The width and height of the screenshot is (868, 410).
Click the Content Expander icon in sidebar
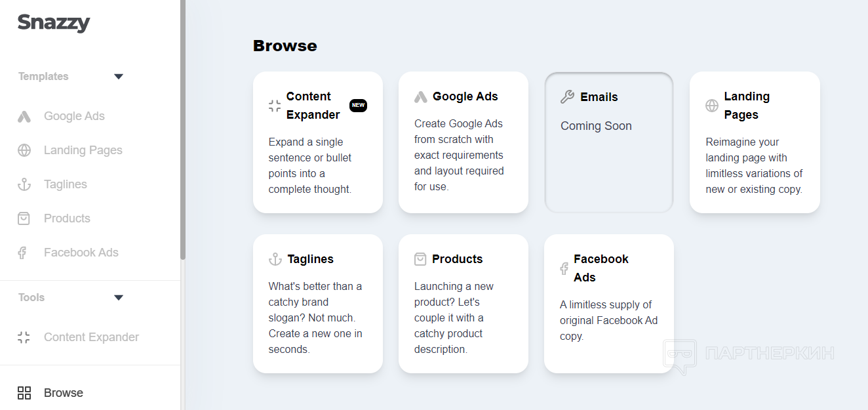click(24, 337)
